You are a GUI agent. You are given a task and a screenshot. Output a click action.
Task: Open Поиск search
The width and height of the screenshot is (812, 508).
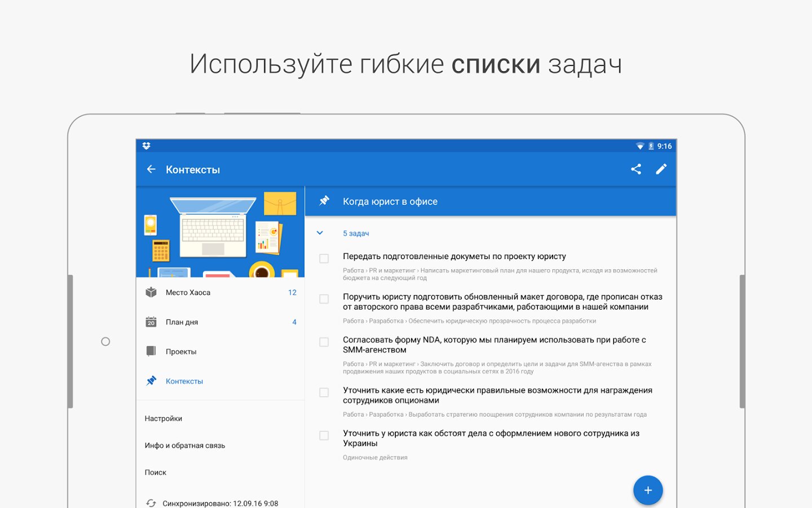pyautogui.click(x=156, y=472)
